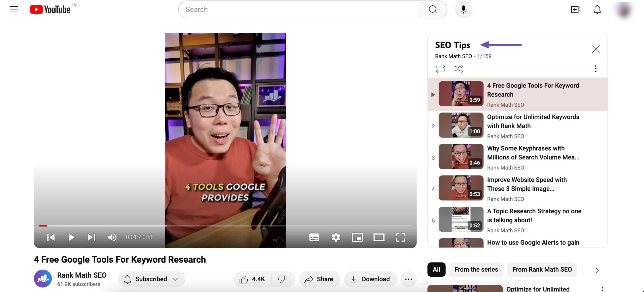Switch to theater mode

tap(379, 237)
